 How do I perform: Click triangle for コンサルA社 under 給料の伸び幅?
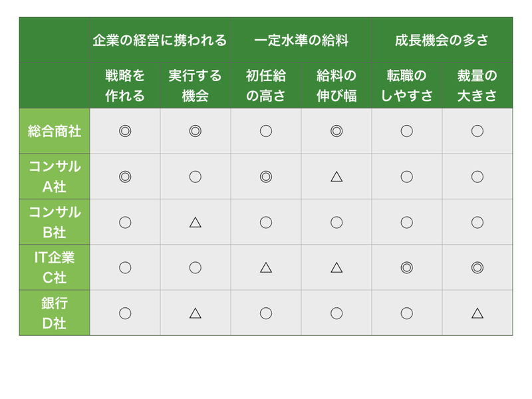point(336,177)
